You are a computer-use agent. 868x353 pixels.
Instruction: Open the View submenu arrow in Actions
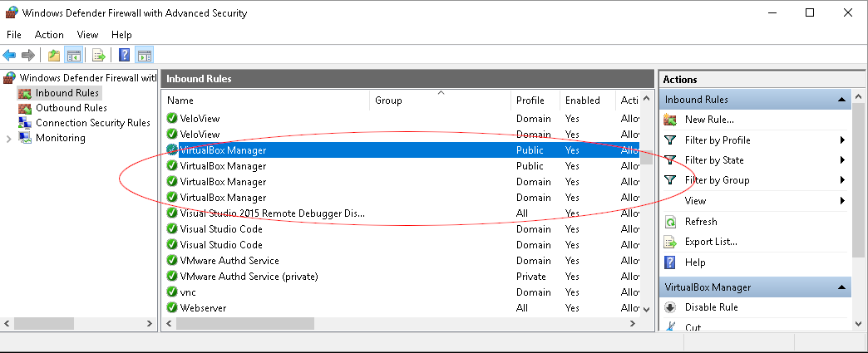tap(842, 200)
